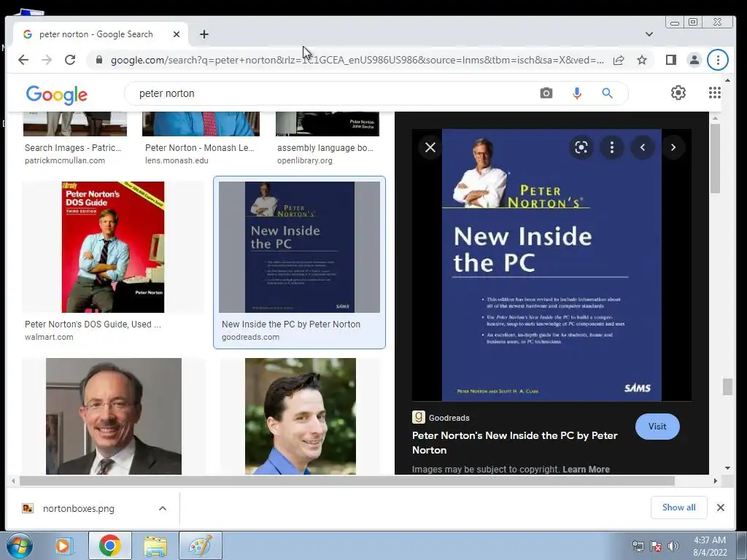Open the Goodreads source link
The height and width of the screenshot is (560, 747).
[x=441, y=418]
